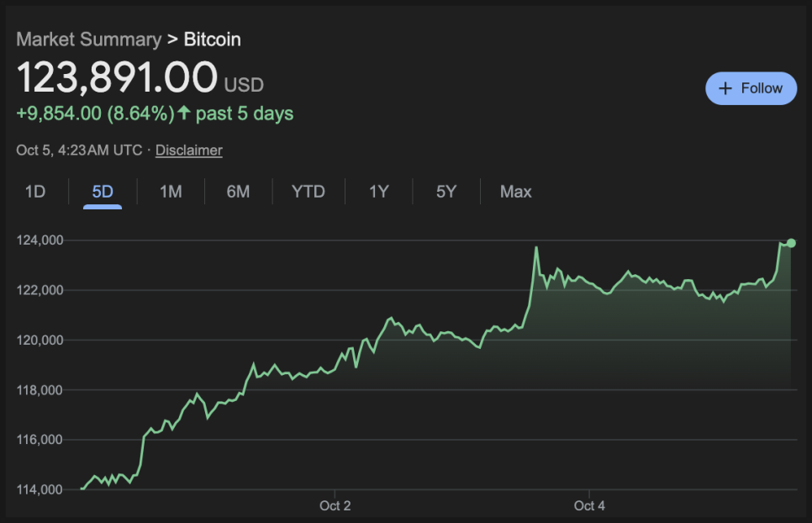Select the Max range tab
Image resolution: width=812 pixels, height=523 pixels.
point(515,192)
